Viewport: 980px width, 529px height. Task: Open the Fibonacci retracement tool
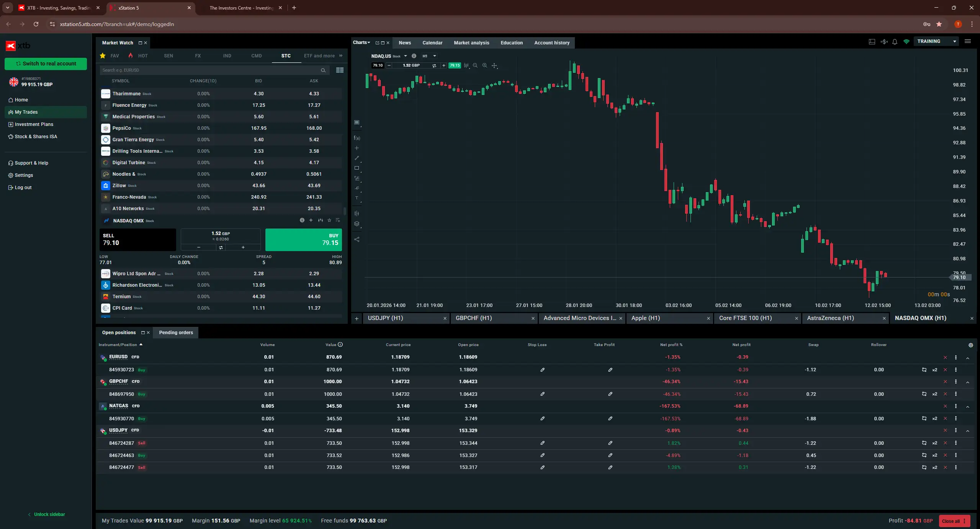357,178
